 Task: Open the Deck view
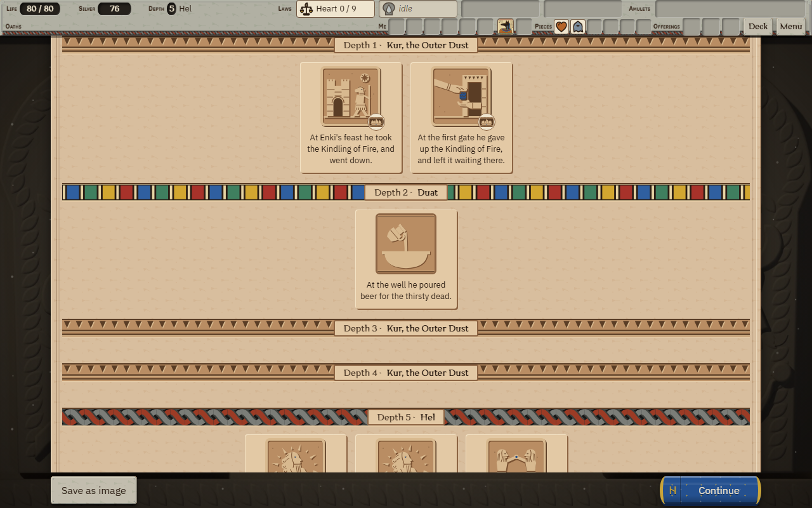pyautogui.click(x=758, y=26)
